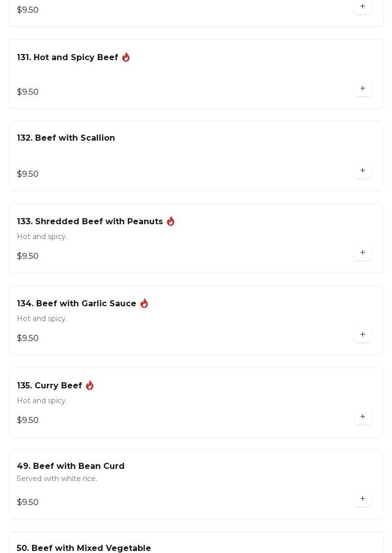Add Beef with Bean Curd to cart
Image resolution: width=392 pixels, height=553 pixels.
[362, 499]
